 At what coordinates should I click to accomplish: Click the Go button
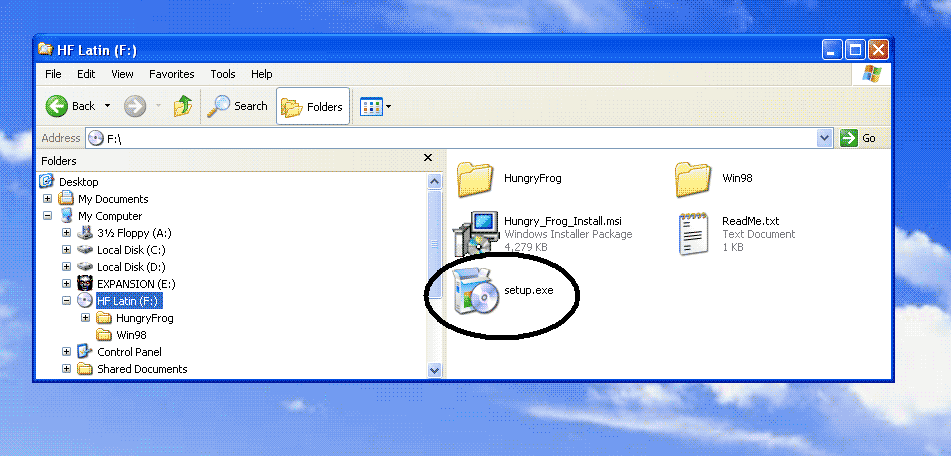click(x=858, y=138)
